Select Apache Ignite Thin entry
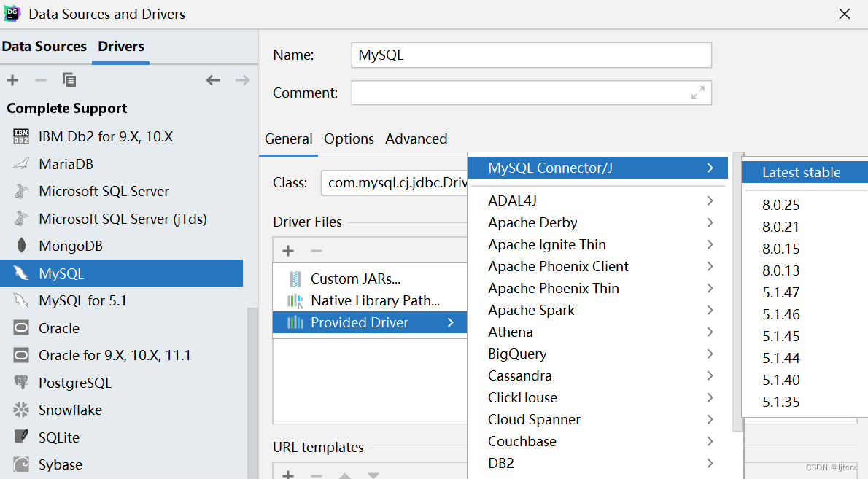Screen dimensions: 868x479 coord(598,244)
